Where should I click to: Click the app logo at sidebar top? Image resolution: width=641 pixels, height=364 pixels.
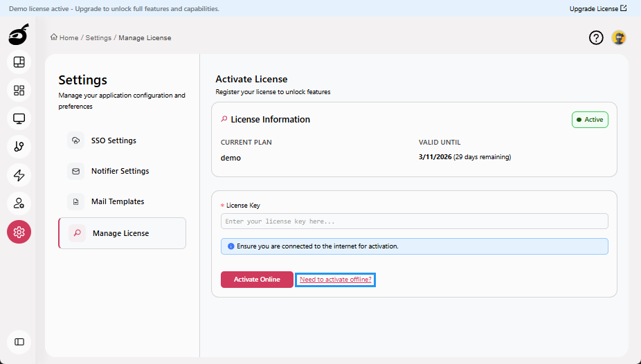[x=19, y=35]
